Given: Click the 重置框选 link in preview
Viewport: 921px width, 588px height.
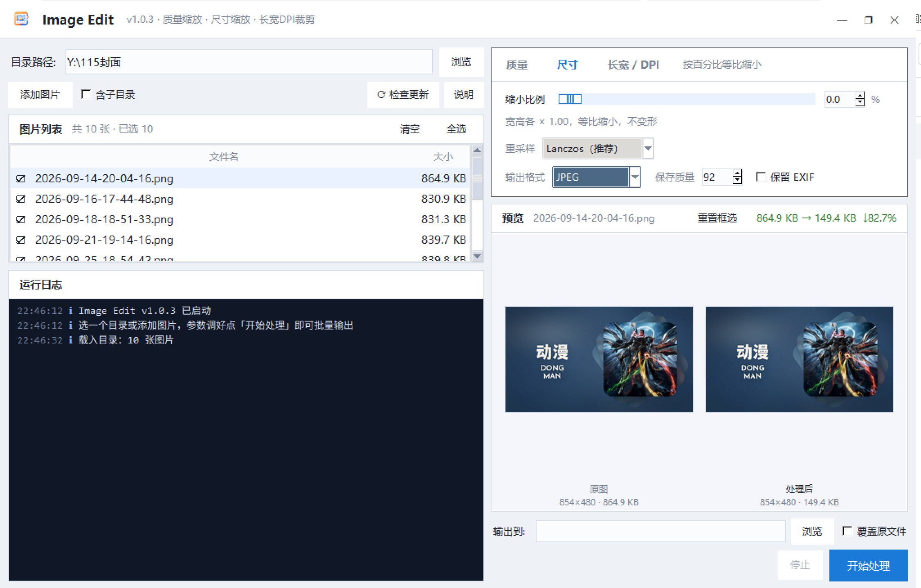Looking at the screenshot, I should (717, 218).
